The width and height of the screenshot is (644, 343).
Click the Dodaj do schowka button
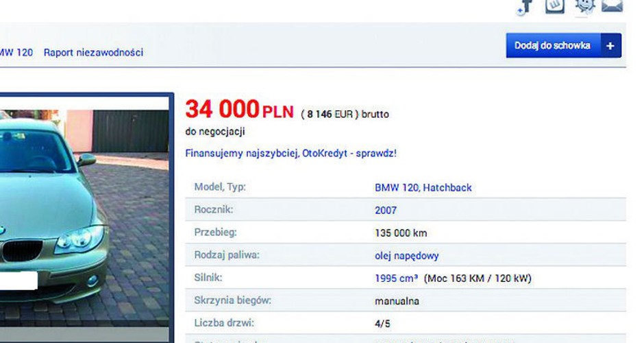[563, 46]
